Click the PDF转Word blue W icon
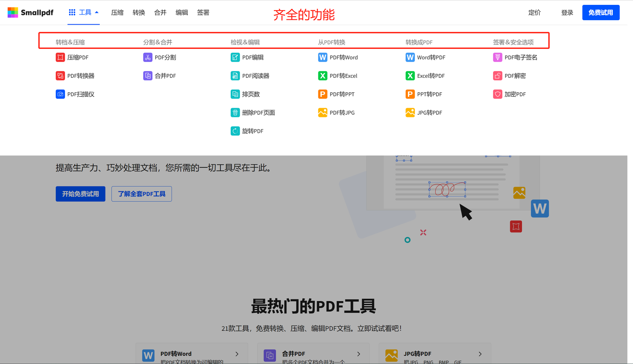This screenshot has width=633, height=364. pos(323,57)
